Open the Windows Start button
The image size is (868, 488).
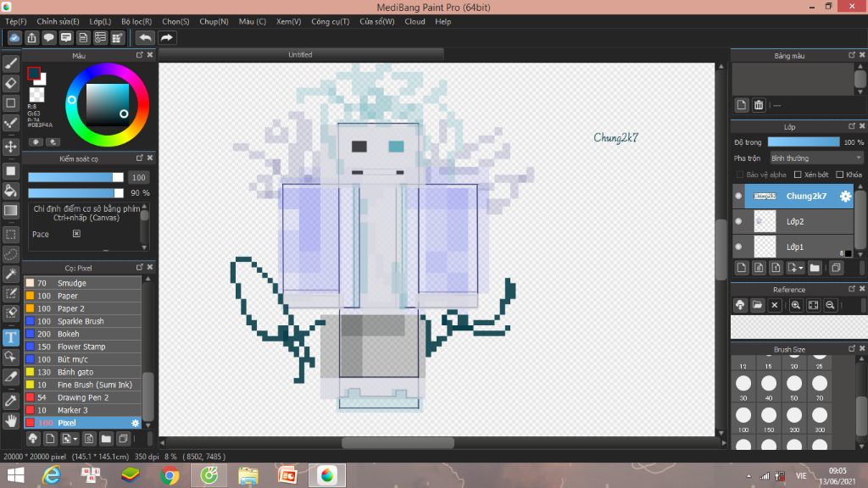pos(15,475)
